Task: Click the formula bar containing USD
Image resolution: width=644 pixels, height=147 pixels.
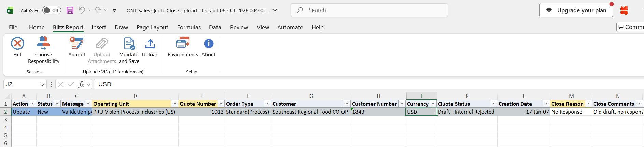Action: (369, 84)
